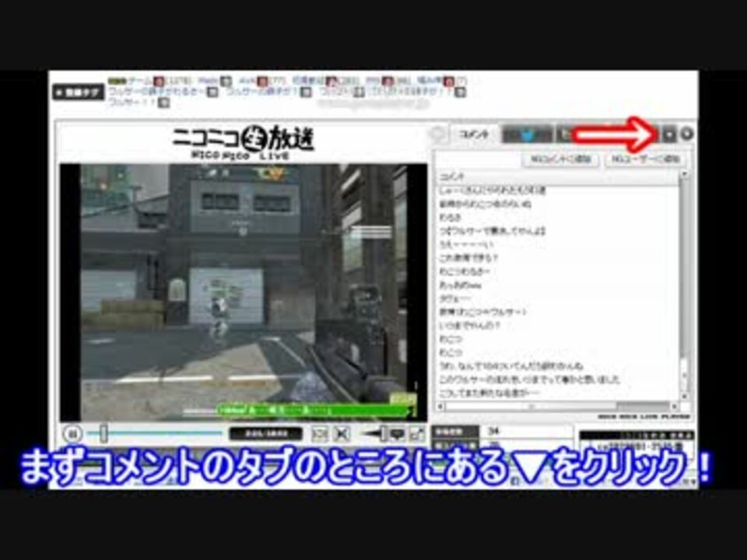Click the game video area

244,292
